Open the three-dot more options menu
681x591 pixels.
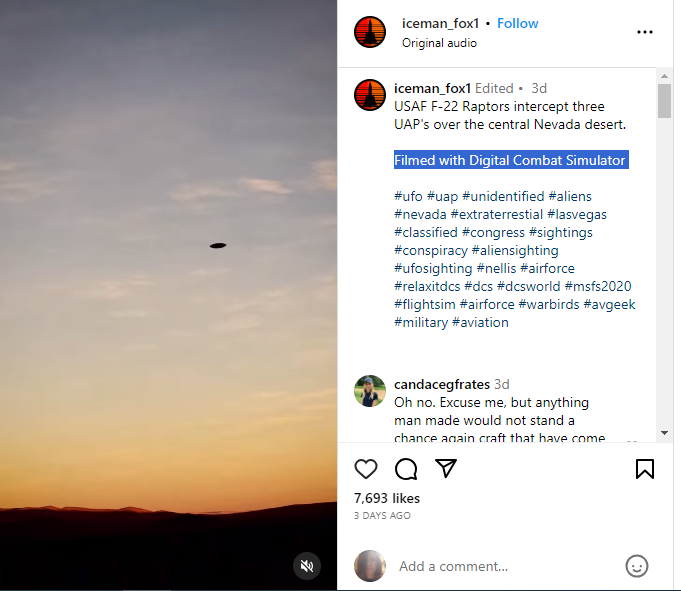(645, 32)
